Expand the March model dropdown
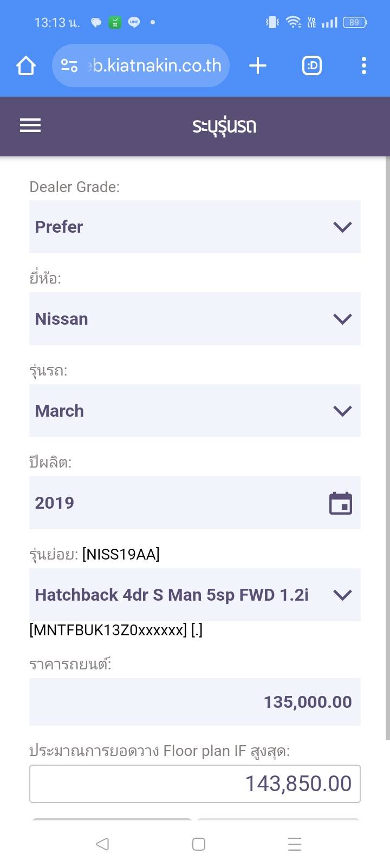 pyautogui.click(x=194, y=411)
